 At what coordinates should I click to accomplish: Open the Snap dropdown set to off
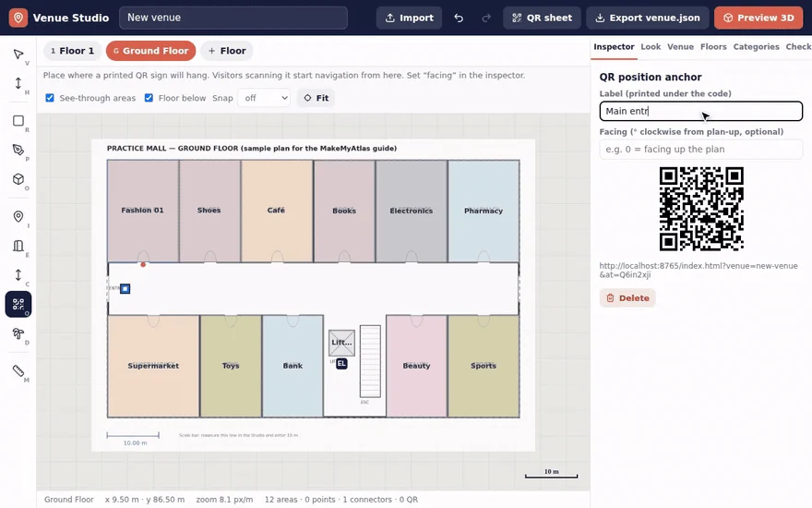point(264,98)
